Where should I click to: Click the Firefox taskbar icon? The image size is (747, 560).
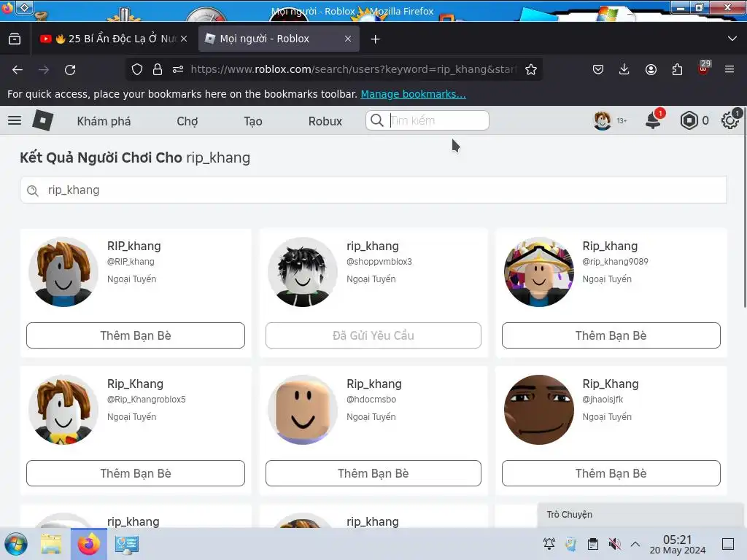[88, 544]
